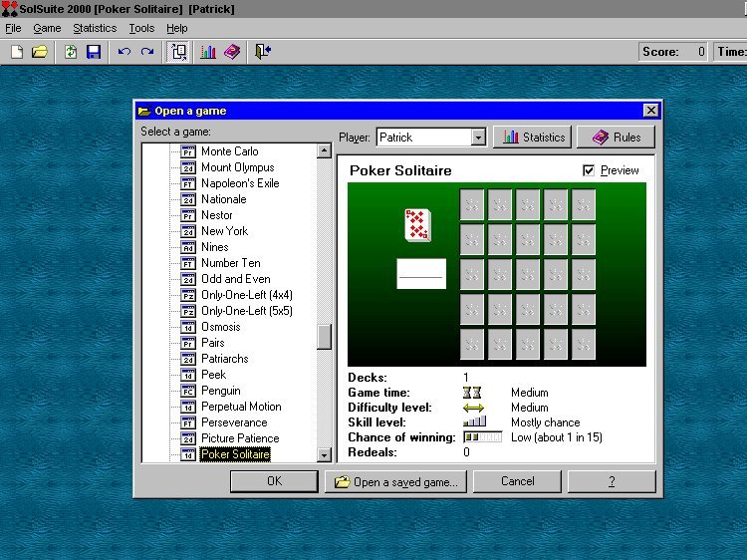Open the Player dropdown list

click(x=478, y=138)
